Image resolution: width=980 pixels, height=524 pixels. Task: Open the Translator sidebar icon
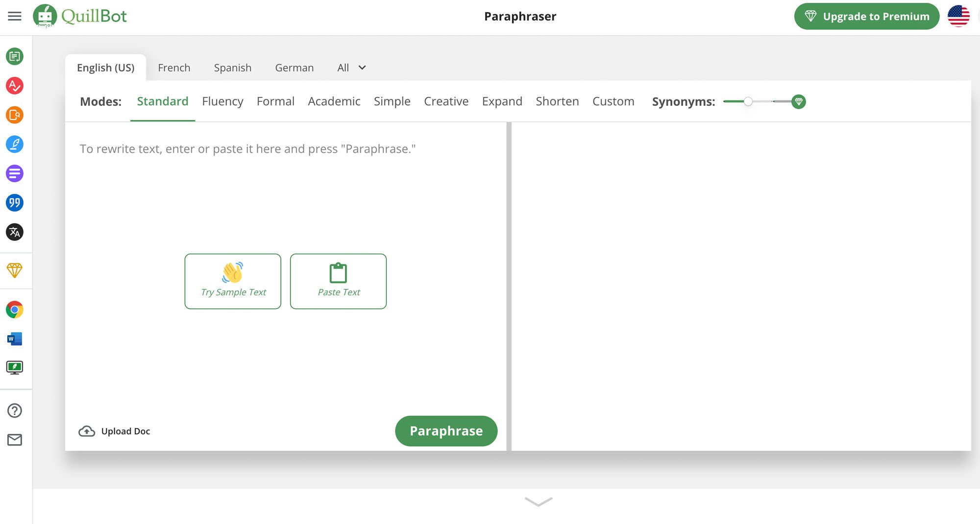pos(15,232)
